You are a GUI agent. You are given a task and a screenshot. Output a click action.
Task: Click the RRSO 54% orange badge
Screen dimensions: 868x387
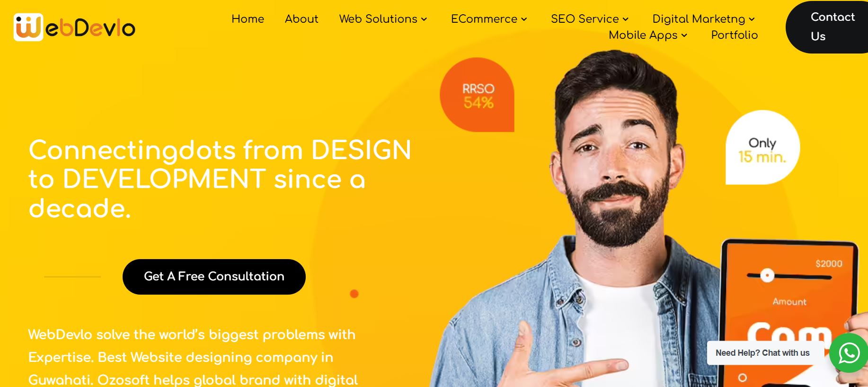477,95
